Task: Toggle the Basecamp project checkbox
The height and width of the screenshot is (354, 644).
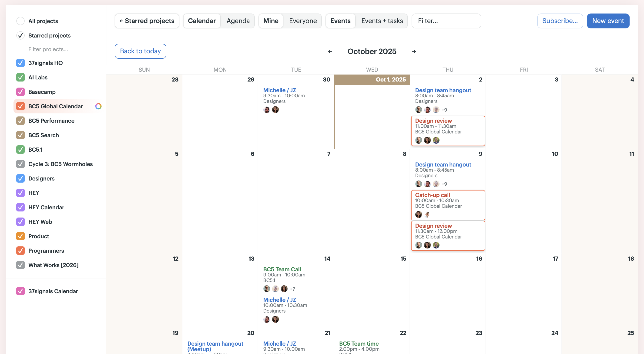Action: tap(20, 92)
